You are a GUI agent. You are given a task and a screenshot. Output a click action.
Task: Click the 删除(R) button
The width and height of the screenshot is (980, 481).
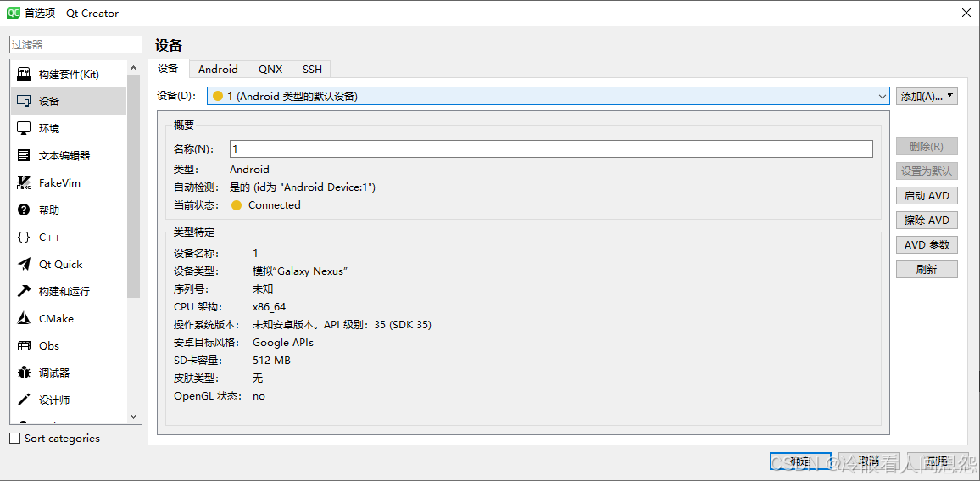point(927,147)
